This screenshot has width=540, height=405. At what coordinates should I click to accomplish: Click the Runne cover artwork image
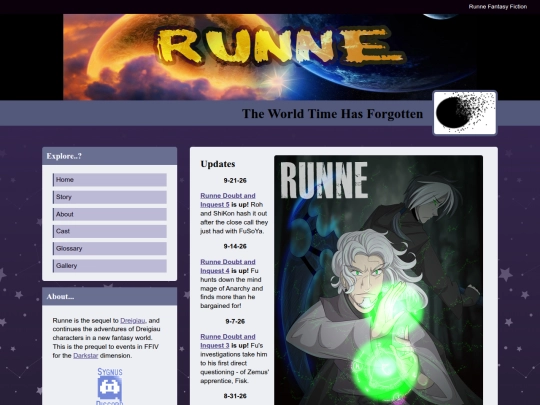point(378,280)
